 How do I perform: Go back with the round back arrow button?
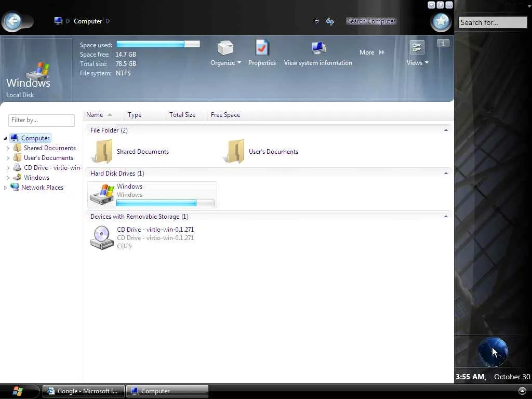[x=13, y=21]
